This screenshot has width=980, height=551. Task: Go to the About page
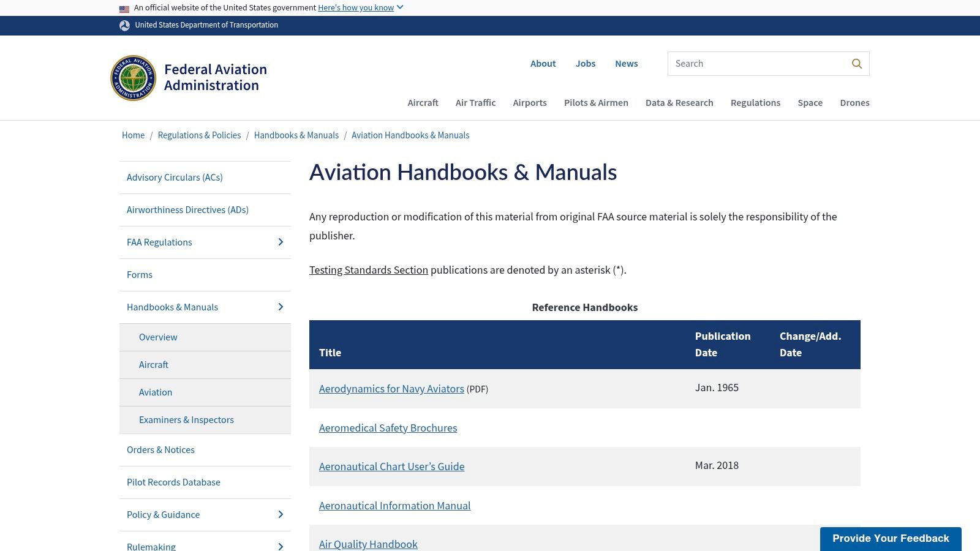tap(543, 64)
